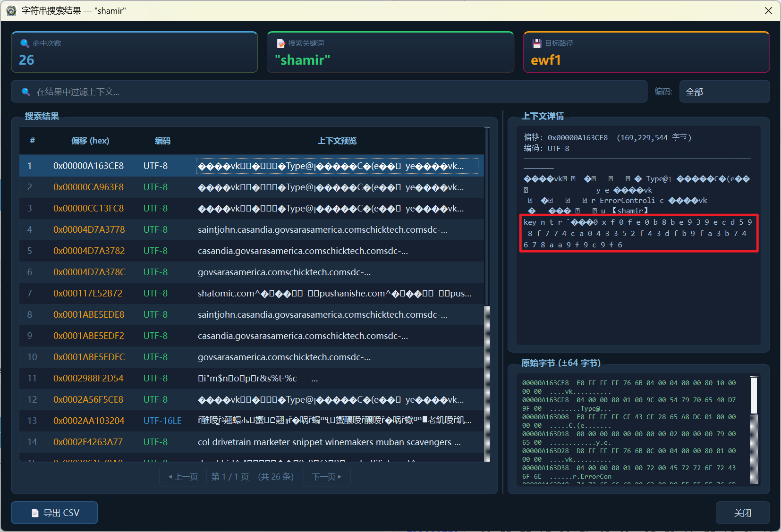Click the magnifier icon beside 命中次数
The width and height of the screenshot is (781, 532).
(x=25, y=43)
